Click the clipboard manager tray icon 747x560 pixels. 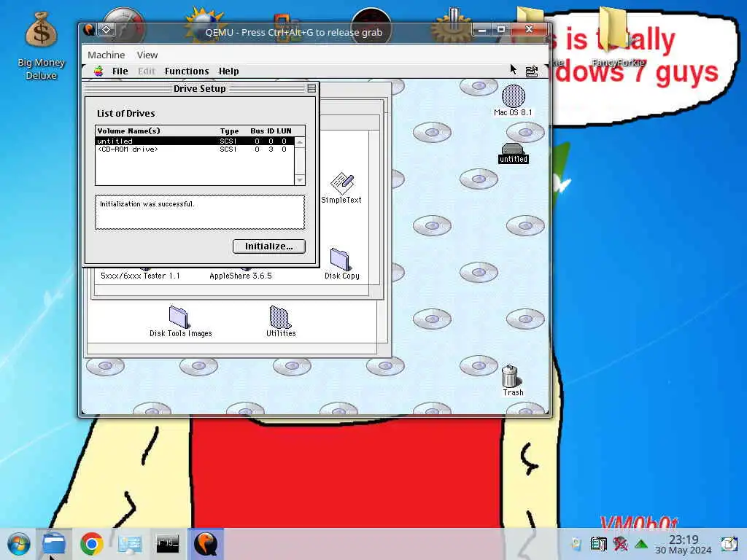coord(598,544)
